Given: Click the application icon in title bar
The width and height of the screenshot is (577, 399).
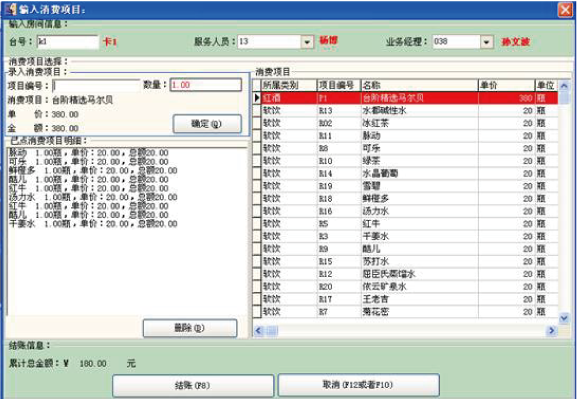Looking at the screenshot, I should [10, 9].
